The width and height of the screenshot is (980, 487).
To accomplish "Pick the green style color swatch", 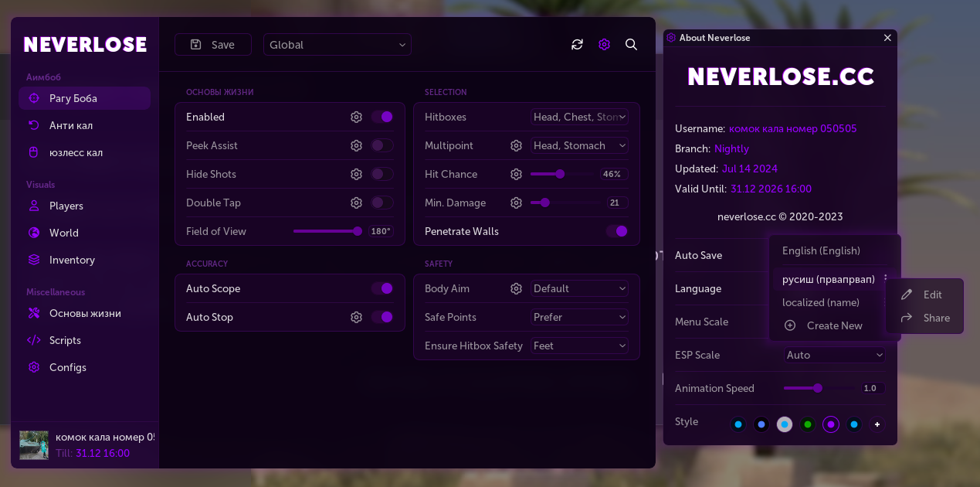I will click(808, 424).
